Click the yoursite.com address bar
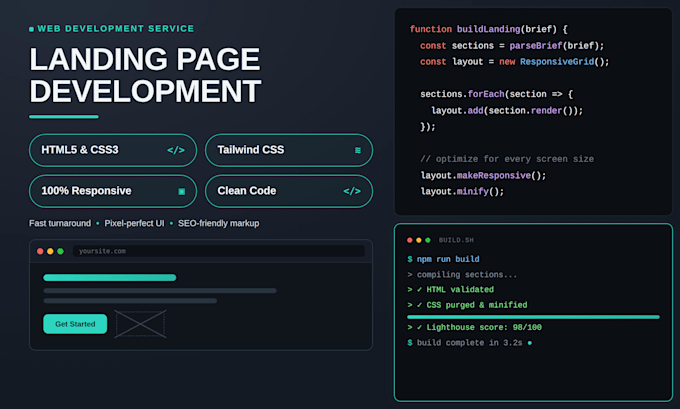 (x=219, y=251)
